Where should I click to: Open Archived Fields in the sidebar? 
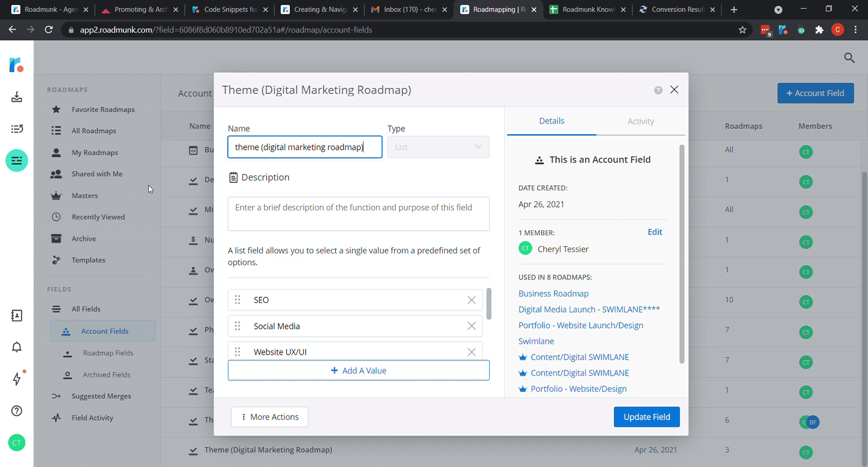[x=106, y=375]
